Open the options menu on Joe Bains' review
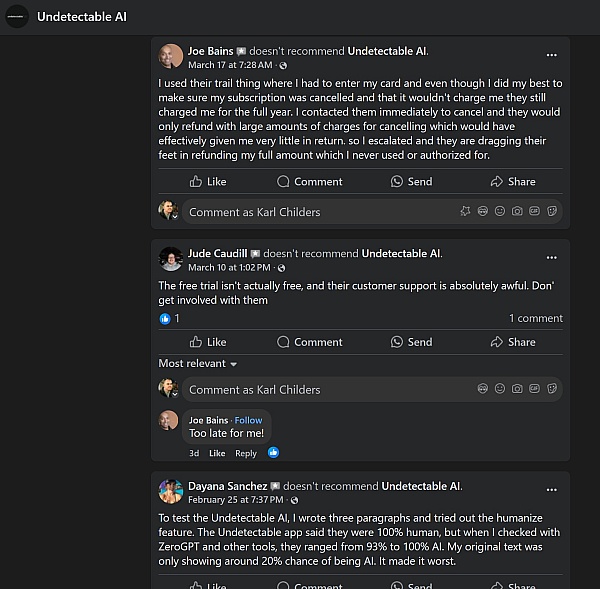The width and height of the screenshot is (600, 589). (551, 55)
